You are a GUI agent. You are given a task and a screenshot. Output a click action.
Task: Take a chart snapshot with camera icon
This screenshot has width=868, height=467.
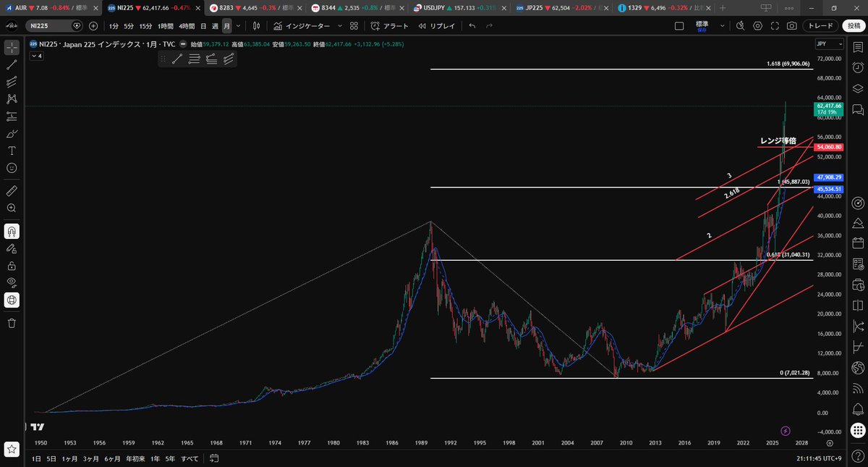click(x=792, y=25)
